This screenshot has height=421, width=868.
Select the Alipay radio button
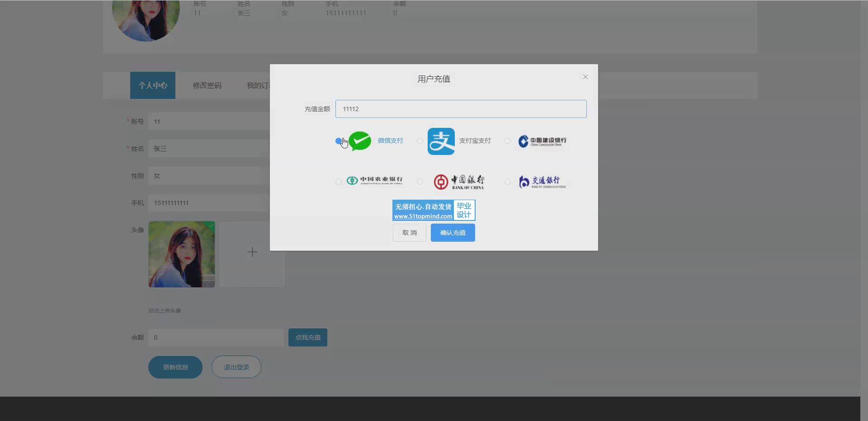[420, 141]
